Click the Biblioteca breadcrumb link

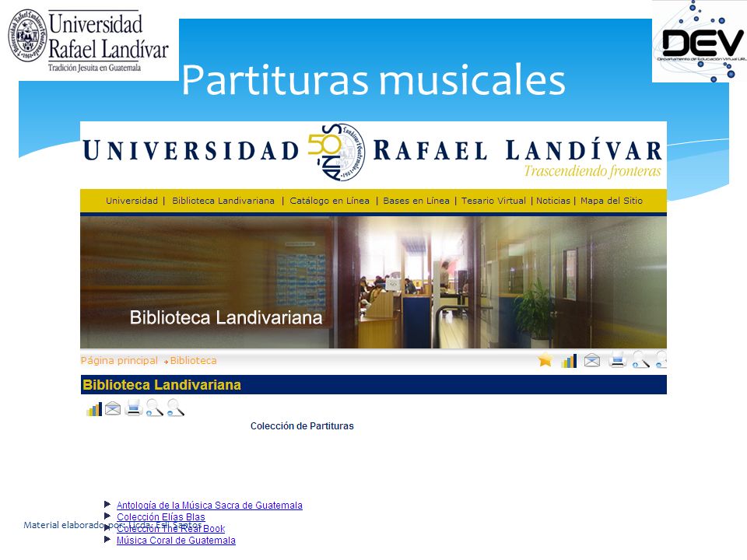[194, 361]
